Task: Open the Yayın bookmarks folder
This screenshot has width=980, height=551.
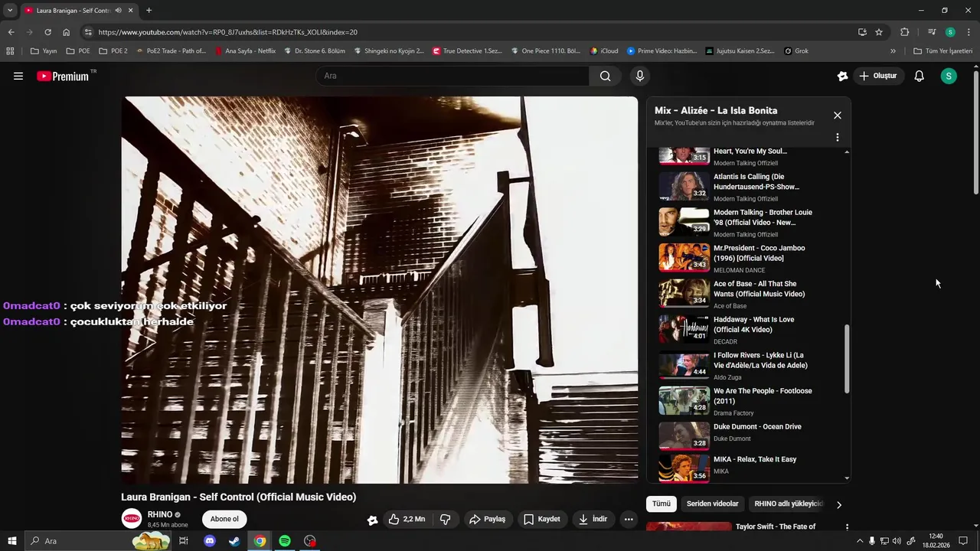Action: point(44,51)
